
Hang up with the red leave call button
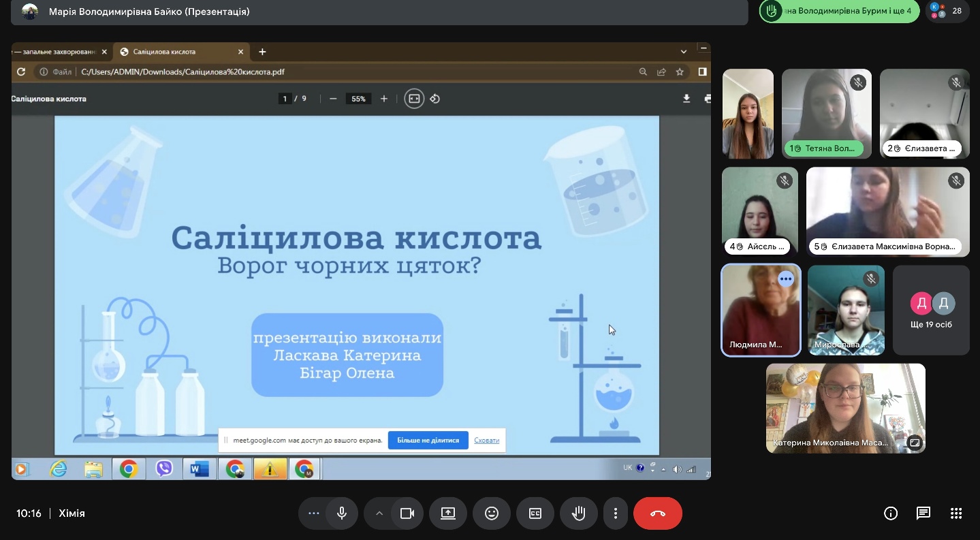click(x=657, y=513)
